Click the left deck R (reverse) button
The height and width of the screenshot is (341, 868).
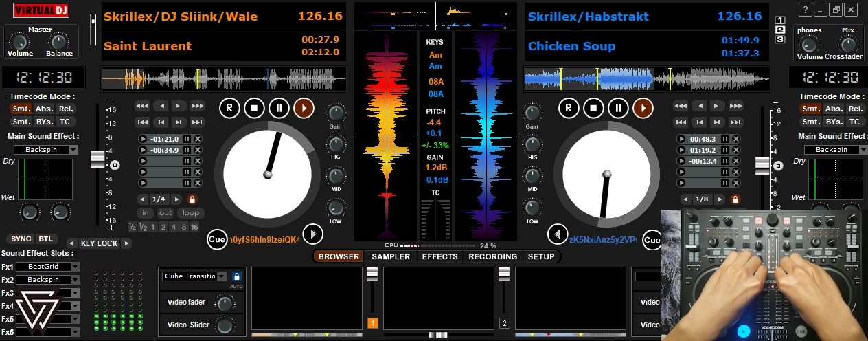coord(229,108)
